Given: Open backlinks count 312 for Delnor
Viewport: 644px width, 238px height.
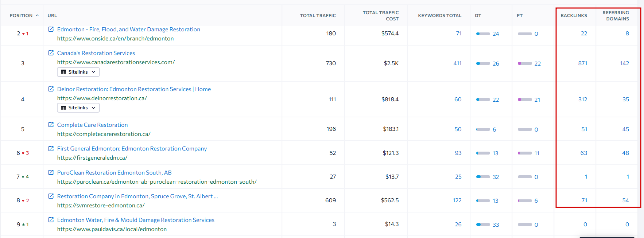Looking at the screenshot, I should coord(582,99).
